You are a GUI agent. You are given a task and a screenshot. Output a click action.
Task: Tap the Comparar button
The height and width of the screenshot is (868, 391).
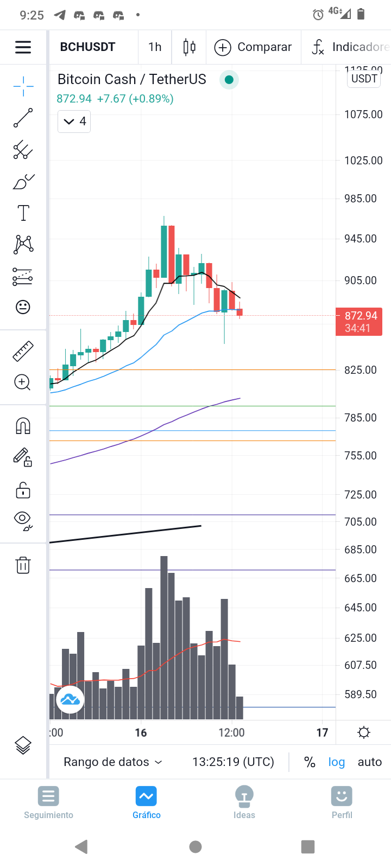point(253,47)
